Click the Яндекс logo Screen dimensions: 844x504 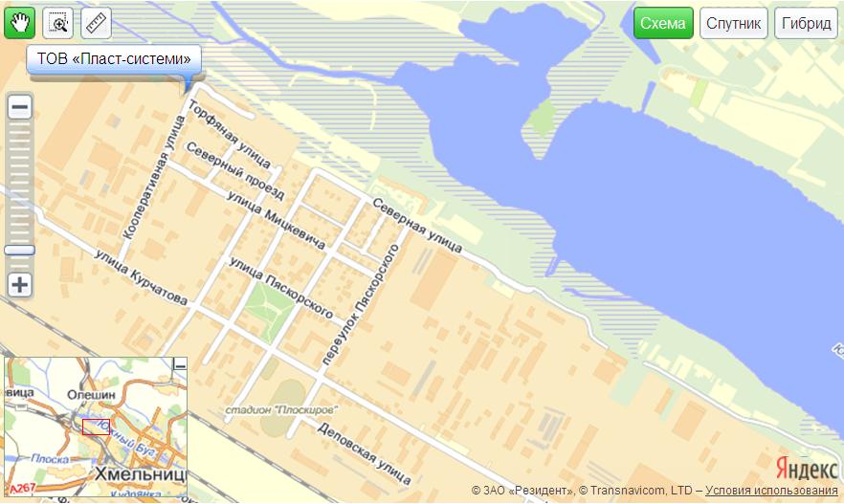click(807, 469)
